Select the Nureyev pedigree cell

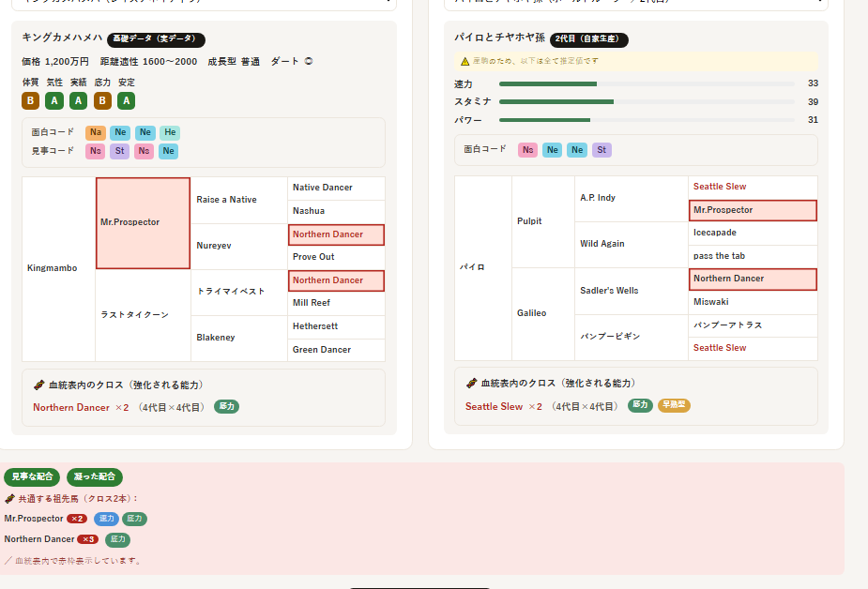tap(239, 246)
